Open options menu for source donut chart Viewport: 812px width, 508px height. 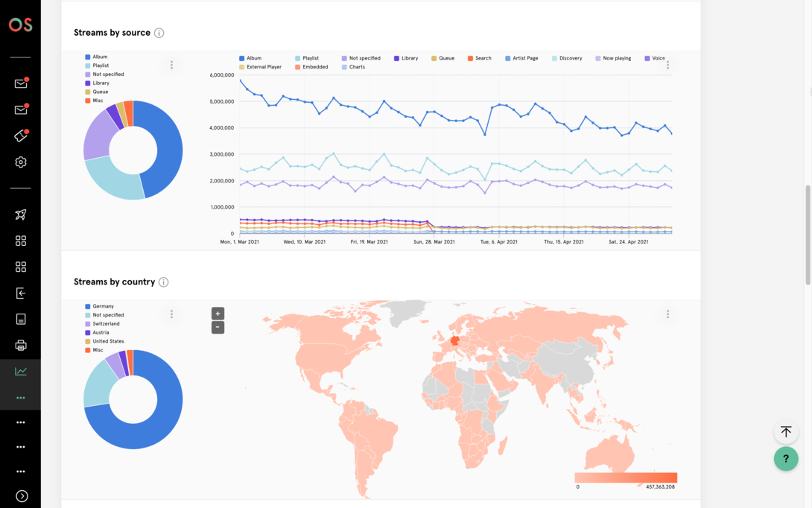(x=171, y=66)
